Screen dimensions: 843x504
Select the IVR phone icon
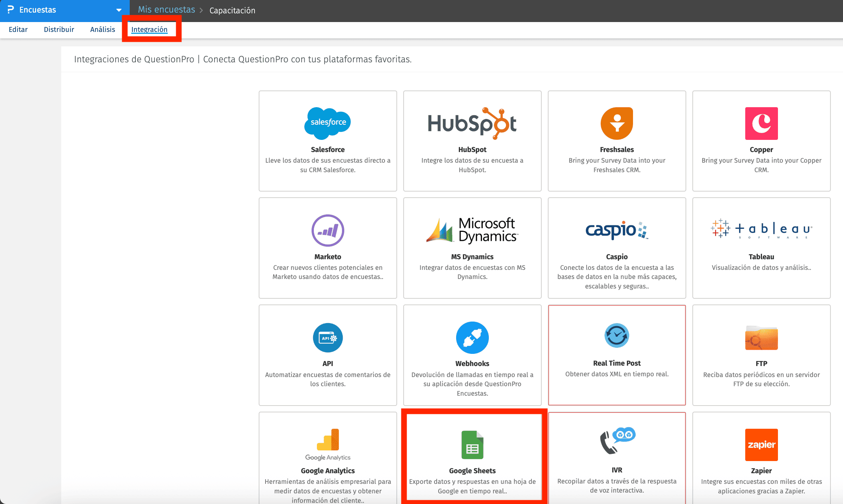[x=617, y=441]
